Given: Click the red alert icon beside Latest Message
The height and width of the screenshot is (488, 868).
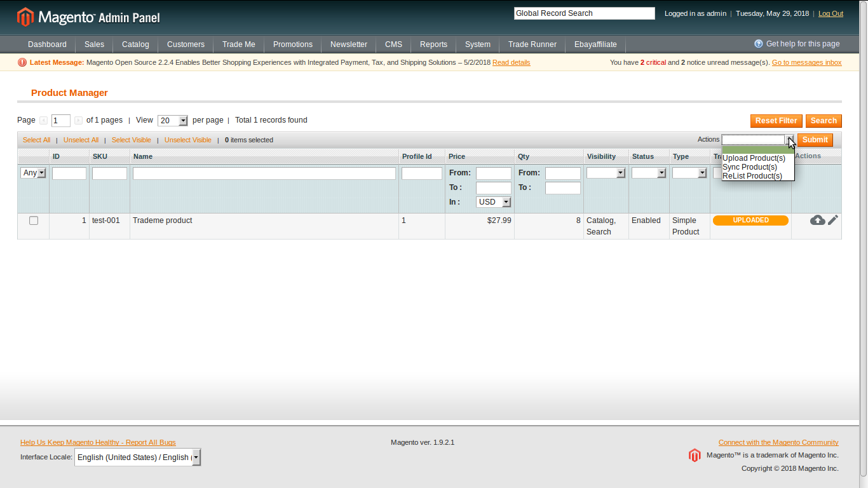Looking at the screenshot, I should pyautogui.click(x=22, y=62).
